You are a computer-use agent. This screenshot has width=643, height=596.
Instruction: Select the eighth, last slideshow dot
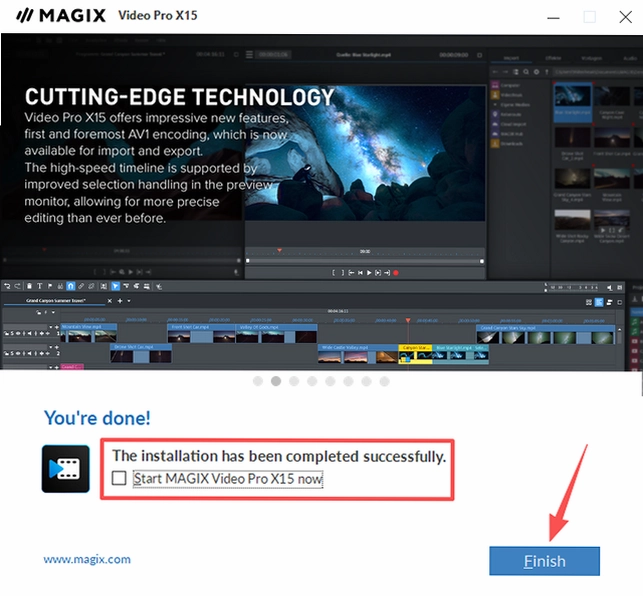[x=384, y=381]
